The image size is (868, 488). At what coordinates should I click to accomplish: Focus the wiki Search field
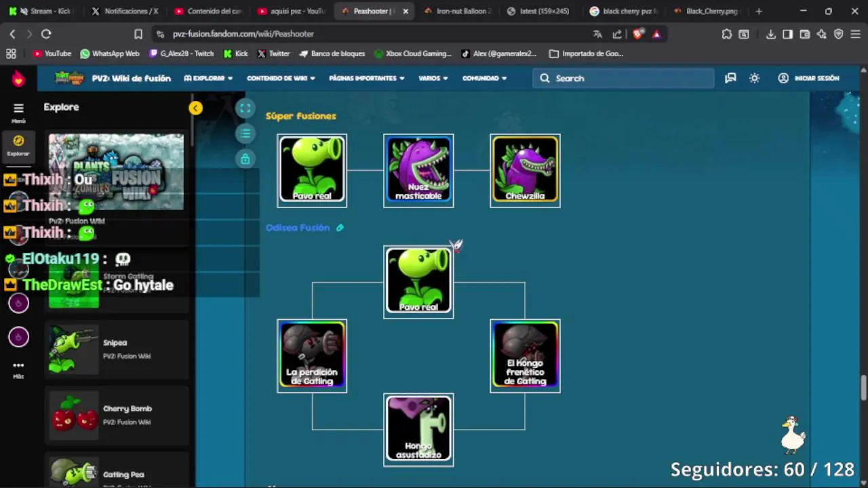(x=623, y=78)
